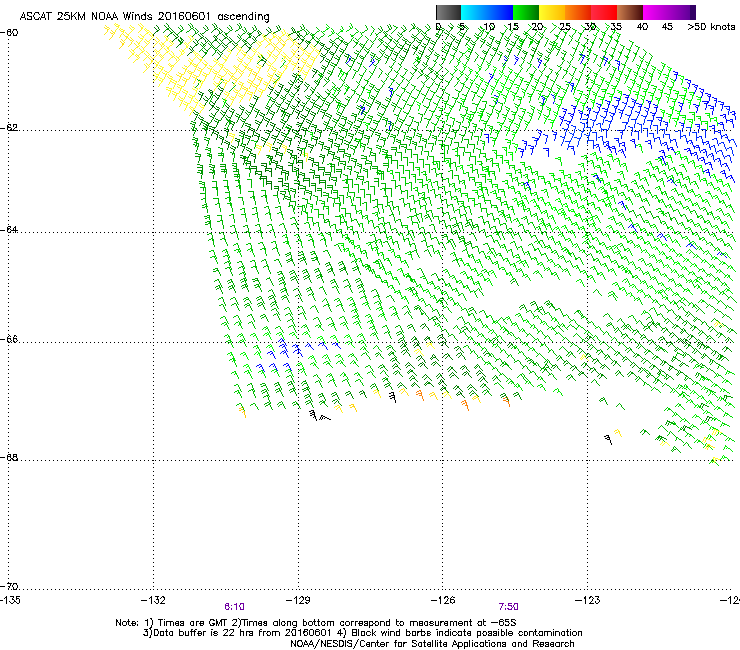Click the '35' legend scale label
740x650 pixels.
pyautogui.click(x=616, y=27)
